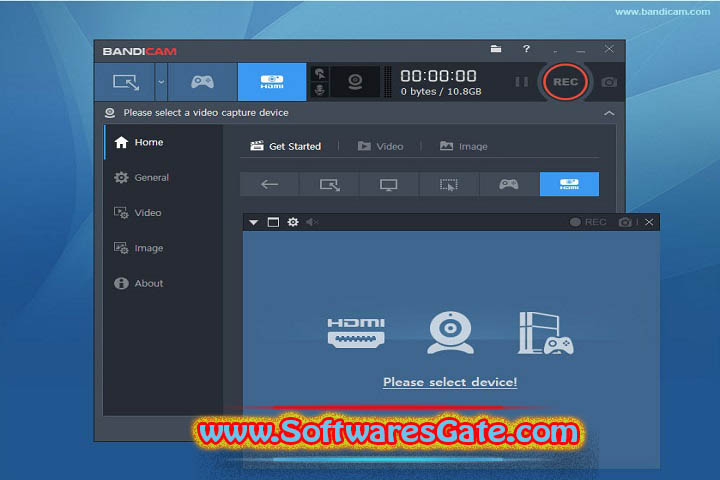Screen dimensions: 720x480
Task: Open output folder icon in title bar
Action: click(x=495, y=49)
